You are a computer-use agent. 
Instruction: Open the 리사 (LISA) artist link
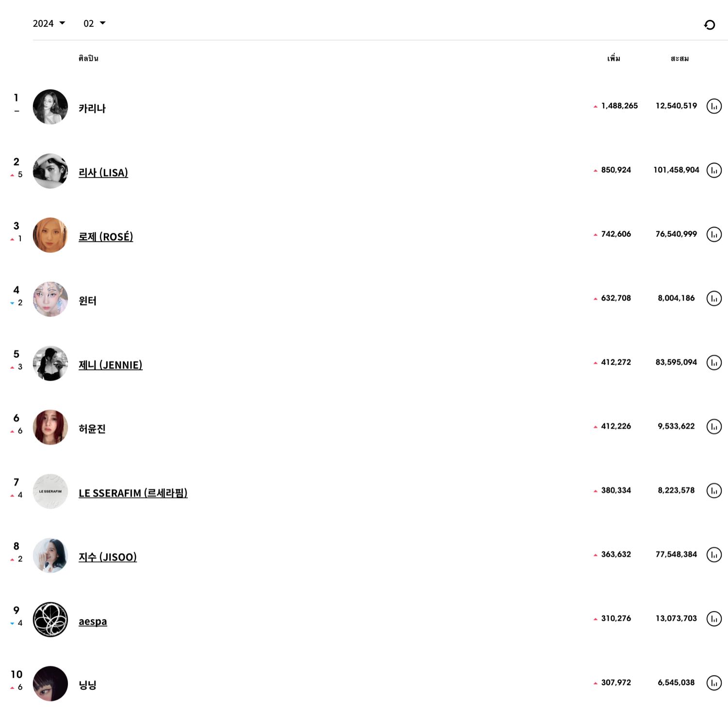click(x=103, y=172)
